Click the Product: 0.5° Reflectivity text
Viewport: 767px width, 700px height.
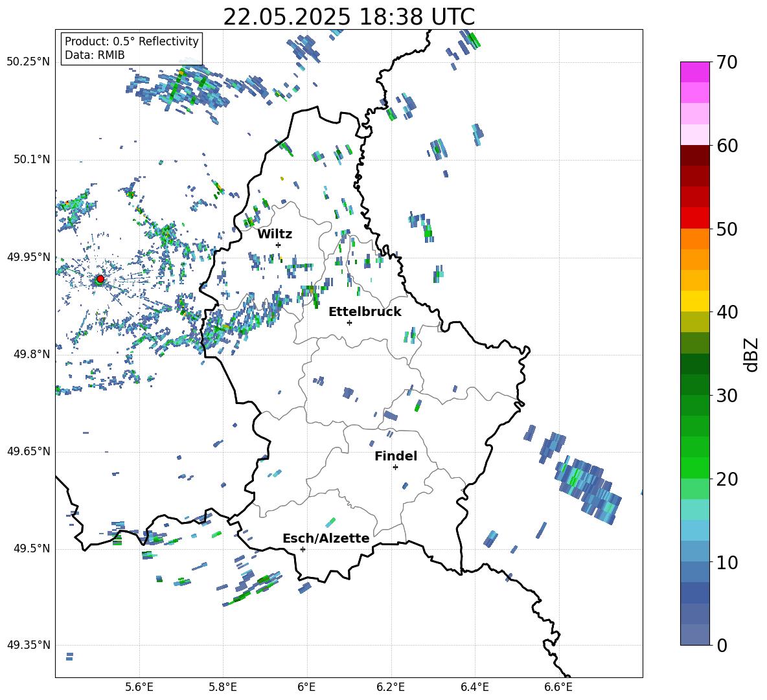pyautogui.click(x=132, y=41)
